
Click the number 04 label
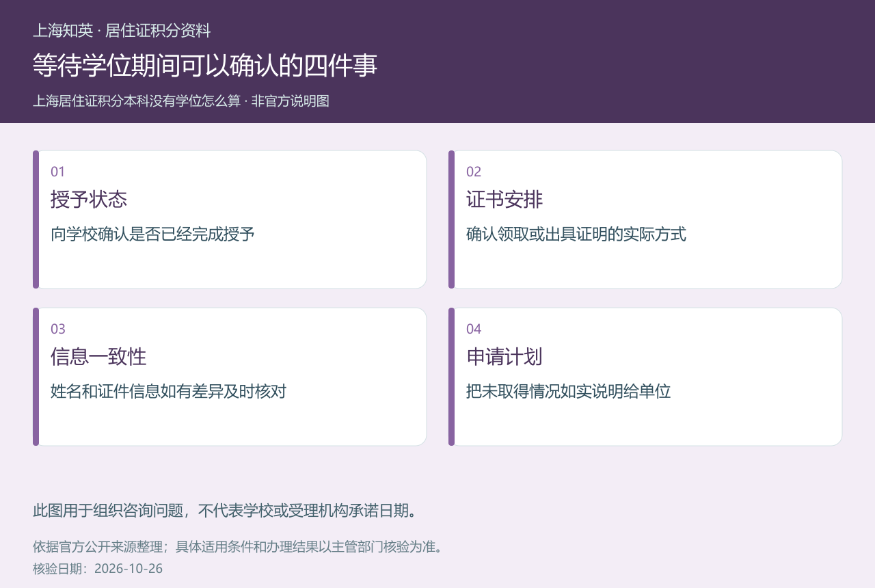point(474,329)
